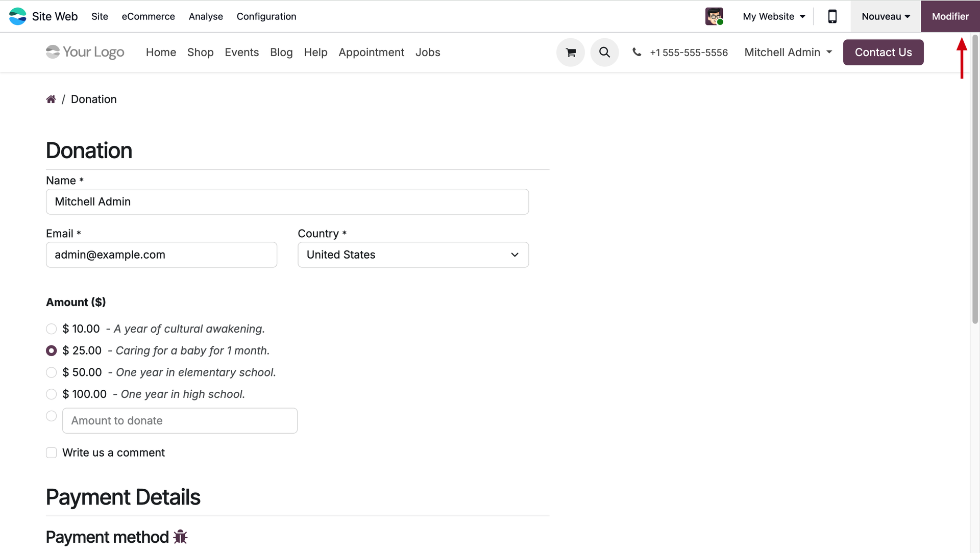Click the Amount to donate field

(x=180, y=421)
